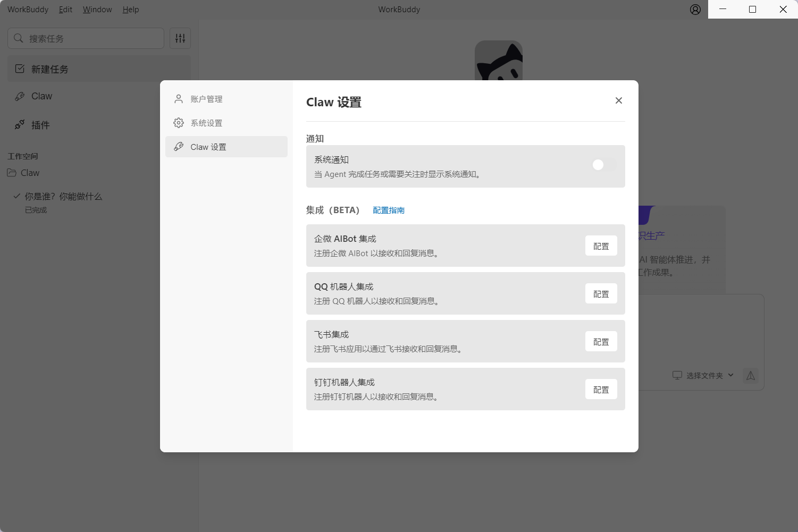Viewport: 798px width, 532px height.
Task: Minimize the WorkBuddy window
Action: (x=723, y=9)
